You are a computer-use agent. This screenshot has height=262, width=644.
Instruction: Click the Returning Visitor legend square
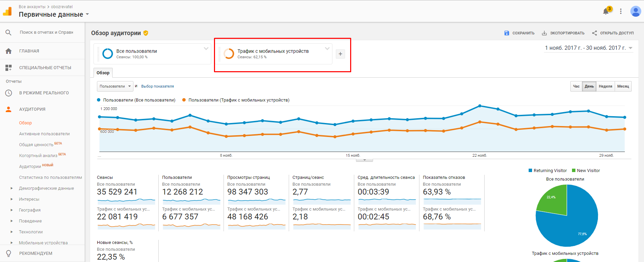click(530, 170)
